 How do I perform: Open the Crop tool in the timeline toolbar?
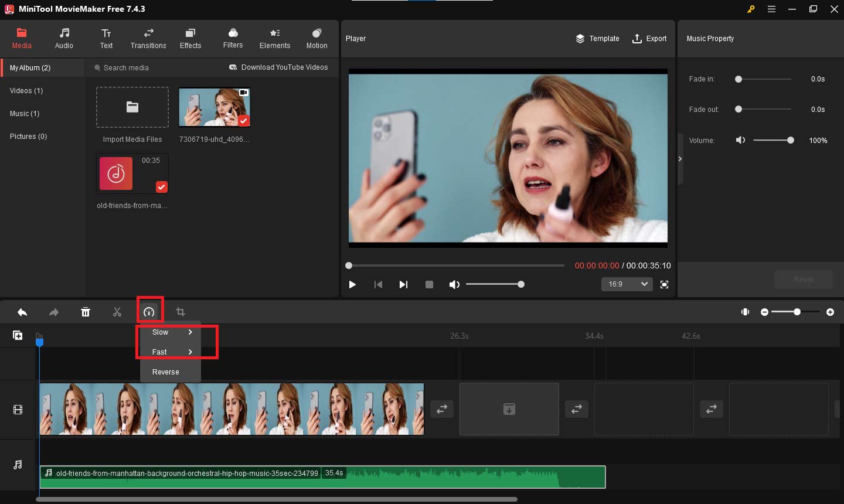[x=181, y=311]
